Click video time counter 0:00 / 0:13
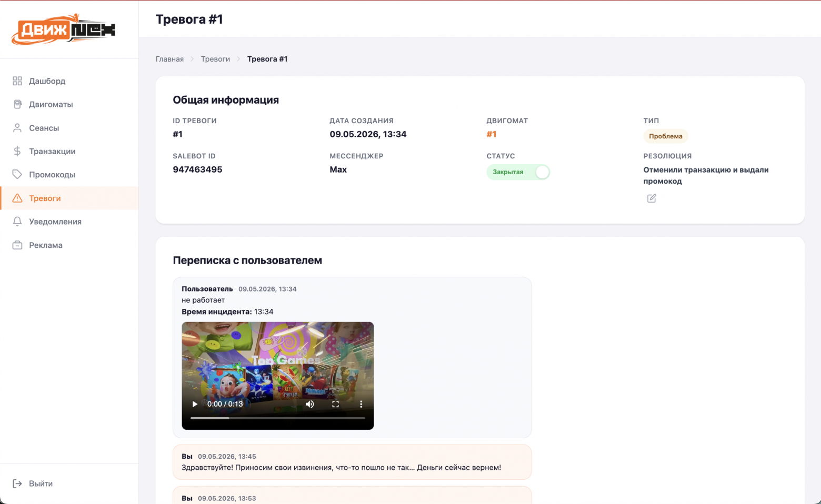Image resolution: width=821 pixels, height=504 pixels. point(225,404)
